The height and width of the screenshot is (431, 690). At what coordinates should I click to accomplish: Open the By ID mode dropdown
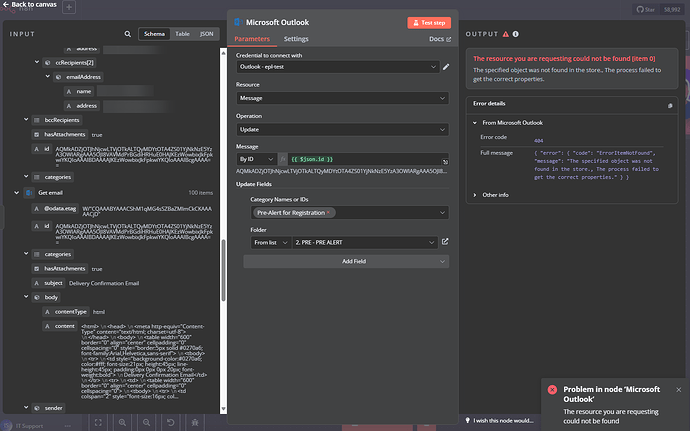(x=257, y=159)
